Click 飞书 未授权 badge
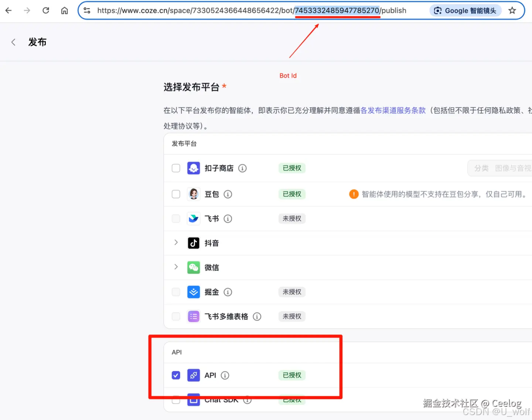This screenshot has width=532, height=420. (292, 219)
